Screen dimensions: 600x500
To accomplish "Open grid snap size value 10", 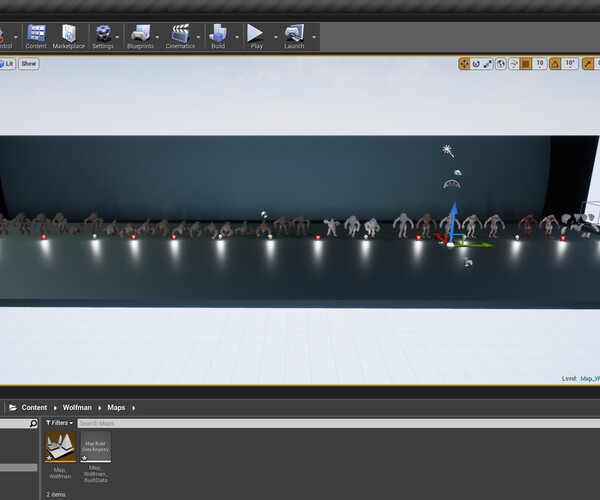I will point(540,64).
